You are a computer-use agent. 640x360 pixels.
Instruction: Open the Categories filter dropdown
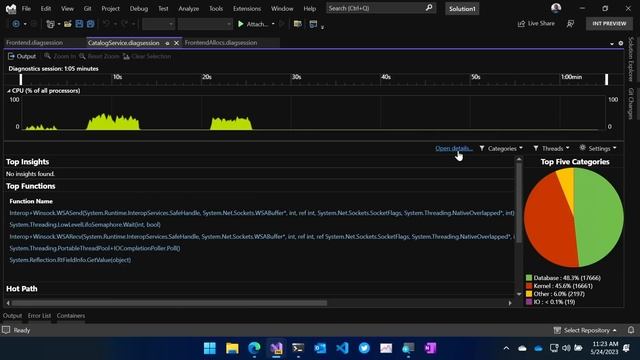[x=501, y=148]
